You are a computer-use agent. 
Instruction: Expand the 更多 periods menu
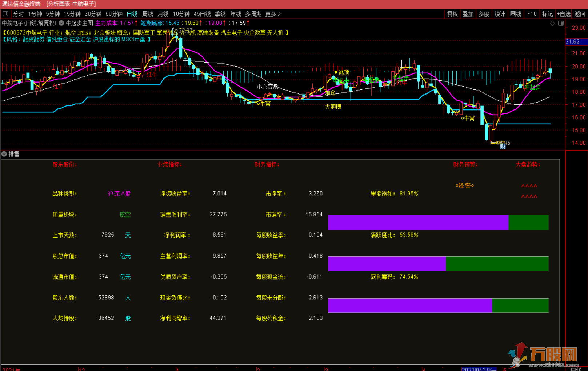273,14
